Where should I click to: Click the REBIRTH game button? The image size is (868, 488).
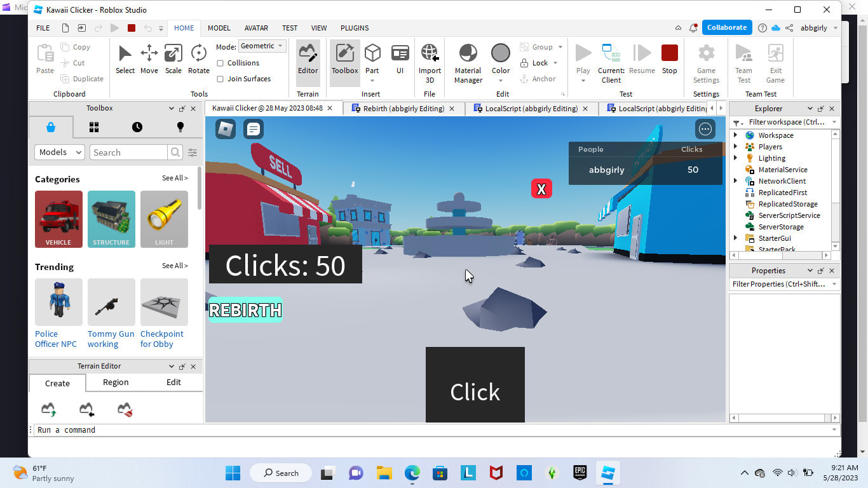coord(245,310)
